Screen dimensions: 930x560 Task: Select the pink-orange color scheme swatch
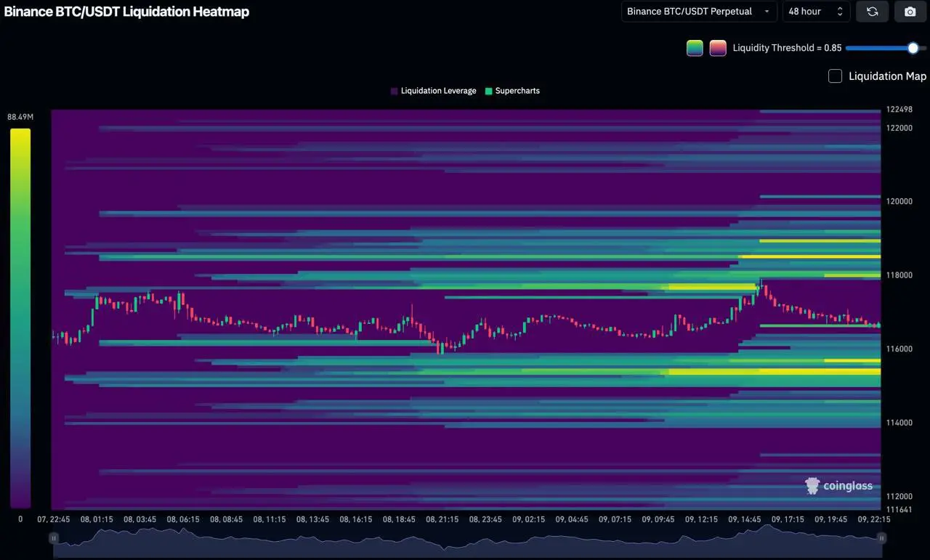coord(718,48)
